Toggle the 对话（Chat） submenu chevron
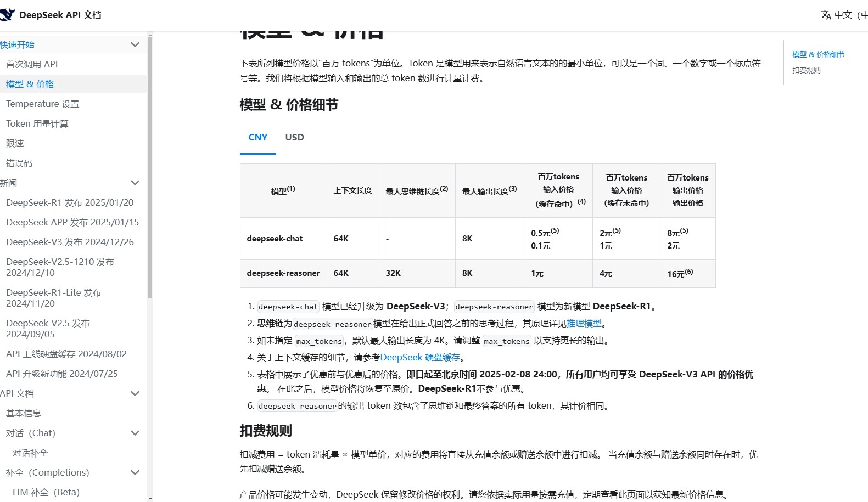The height and width of the screenshot is (502, 868). pyautogui.click(x=135, y=433)
